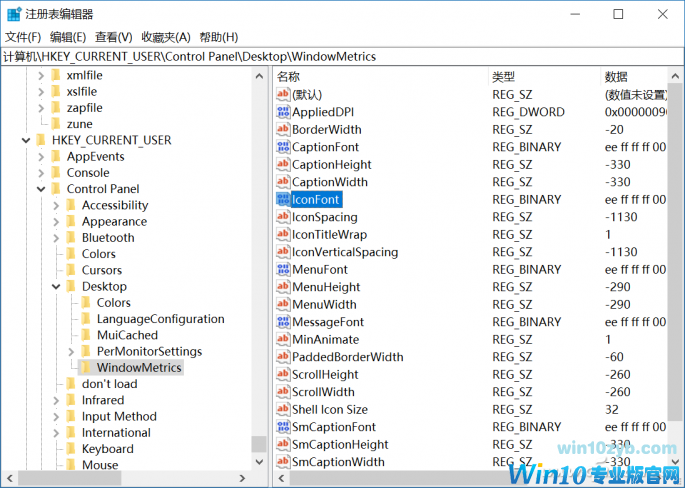Select the MenuHeight value name
The height and width of the screenshot is (488, 685).
click(x=326, y=287)
